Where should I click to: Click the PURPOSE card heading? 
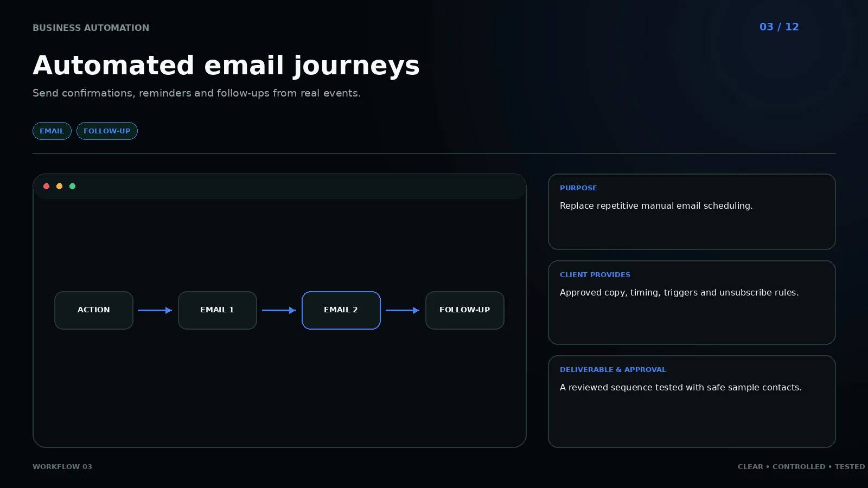(578, 188)
